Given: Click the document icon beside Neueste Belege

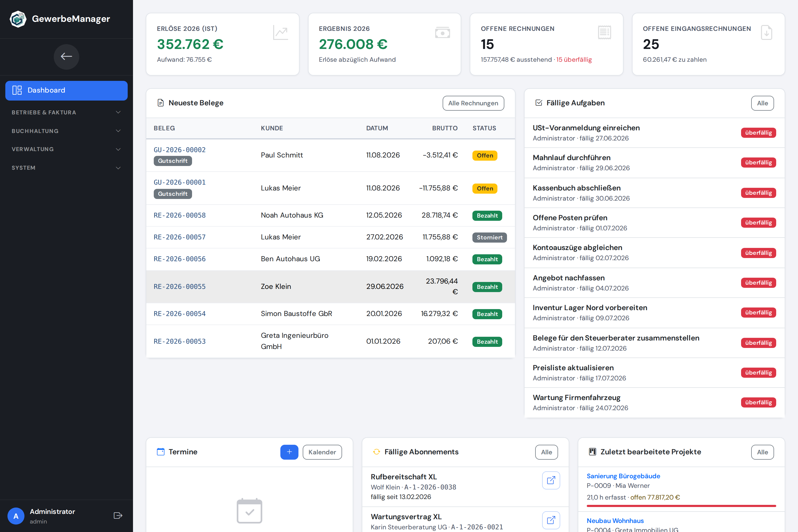Looking at the screenshot, I should [x=161, y=103].
